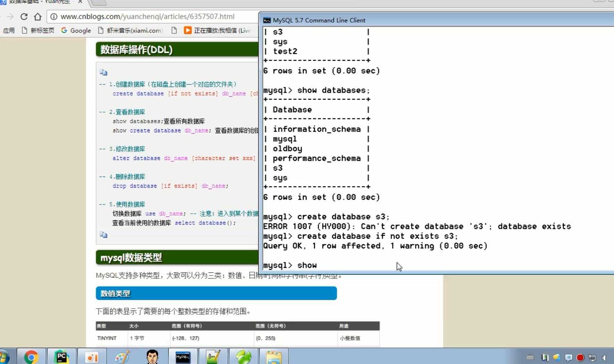Open the Paint palette app on taskbar
The image size is (614, 364).
[122, 357]
